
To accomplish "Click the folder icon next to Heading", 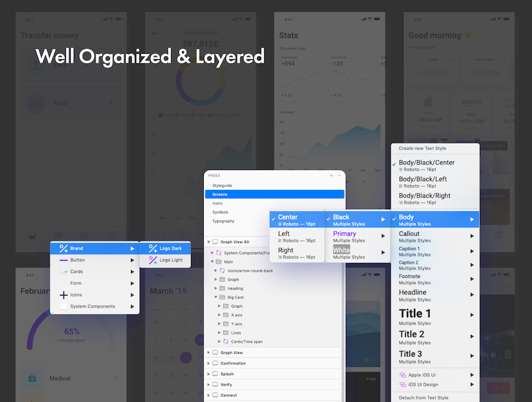I will click(222, 288).
